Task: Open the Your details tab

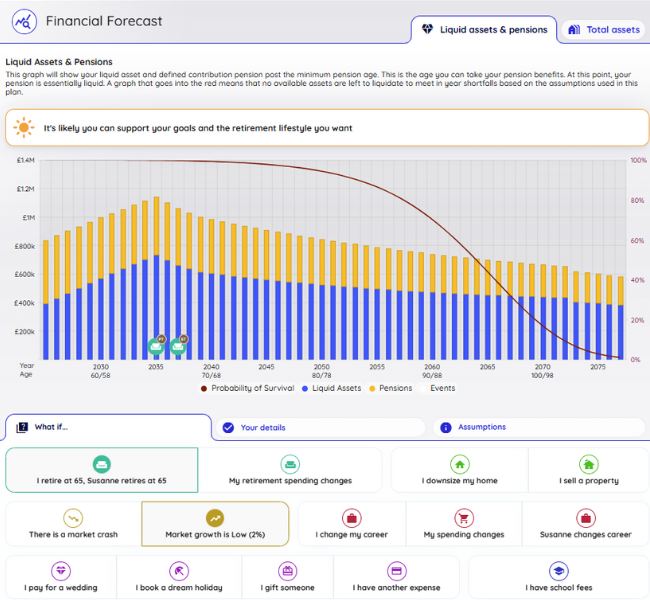Action: coord(320,428)
